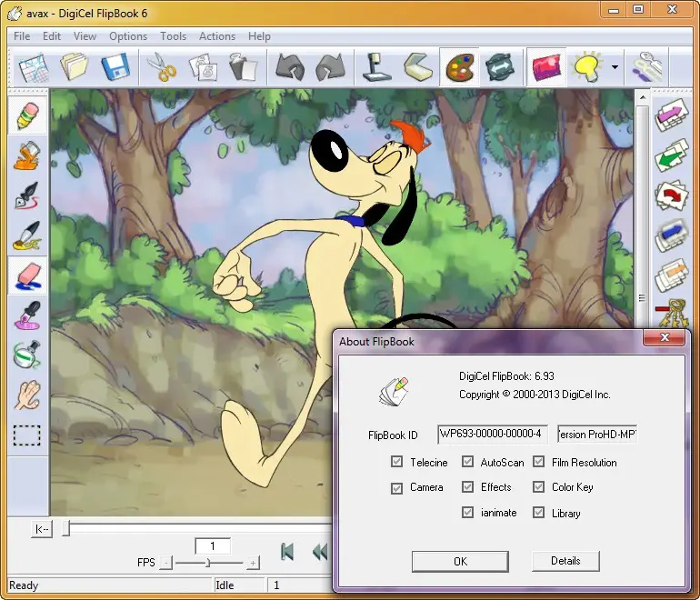Click the frame number field showing 1
This screenshot has width=700, height=600.
[213, 546]
